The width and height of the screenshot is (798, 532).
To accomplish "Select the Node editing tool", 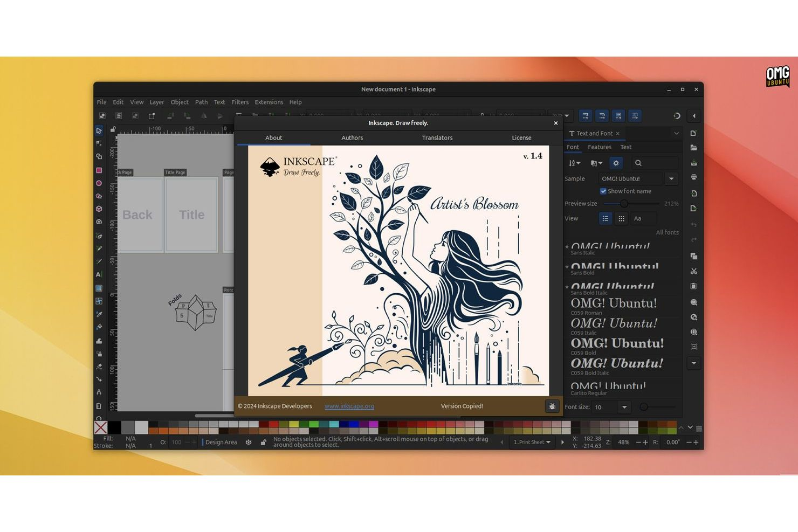I will click(99, 143).
